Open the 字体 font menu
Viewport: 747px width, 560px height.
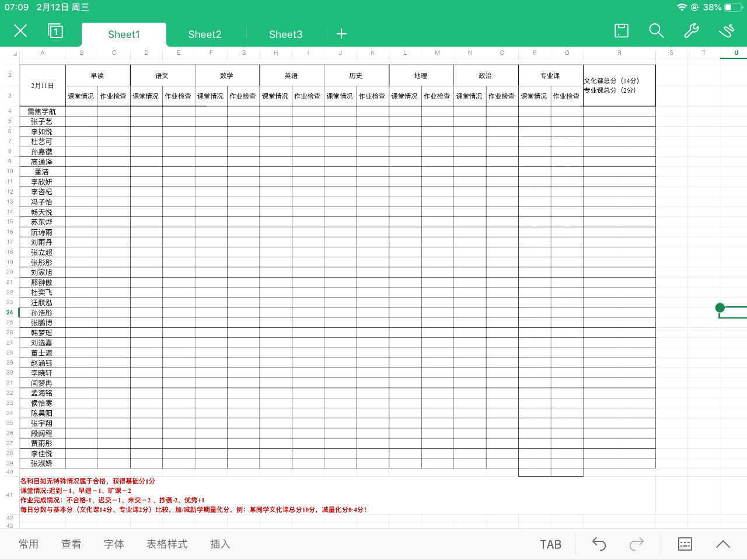pos(114,544)
